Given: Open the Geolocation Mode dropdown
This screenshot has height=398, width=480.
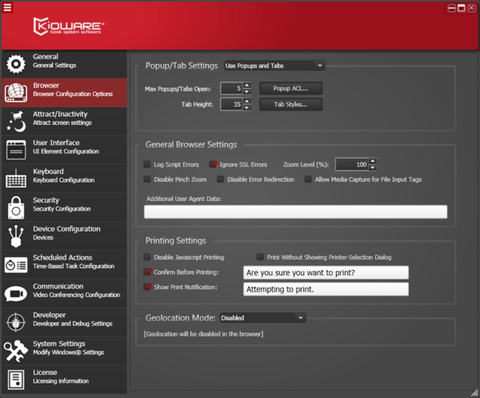Looking at the screenshot, I should tap(263, 318).
